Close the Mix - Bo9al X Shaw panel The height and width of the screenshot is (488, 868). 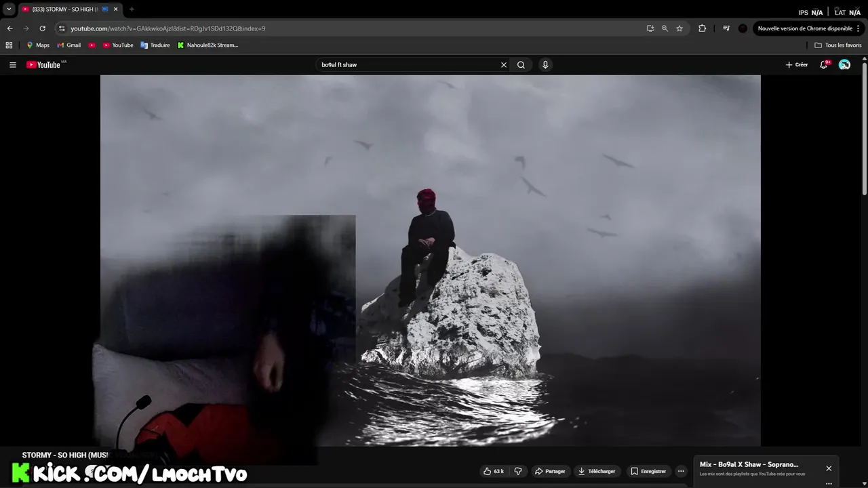click(x=829, y=468)
